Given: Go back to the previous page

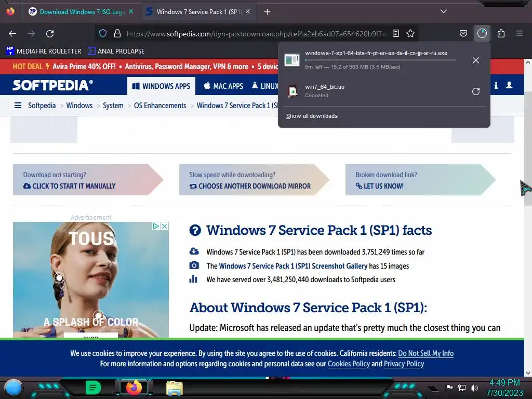Looking at the screenshot, I should (x=12, y=34).
